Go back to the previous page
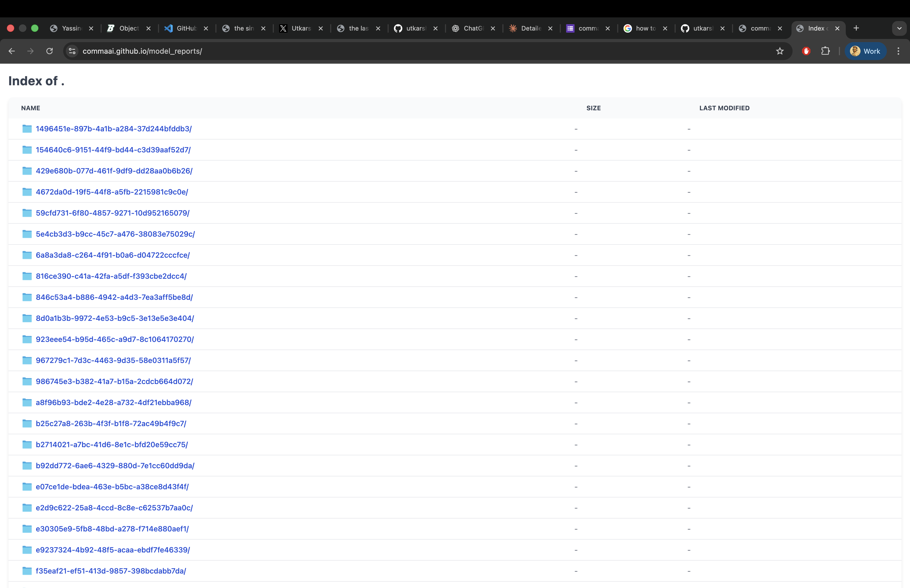Image resolution: width=910 pixels, height=588 pixels. pos(12,51)
